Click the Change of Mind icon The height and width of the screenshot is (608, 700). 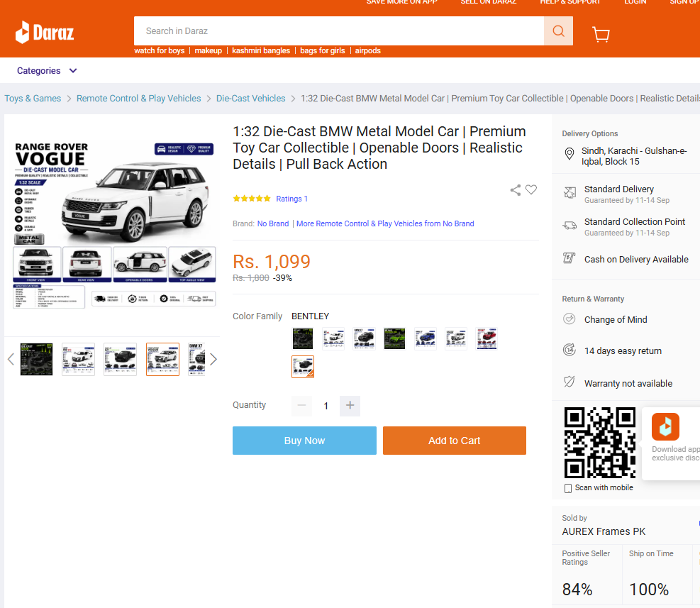pos(570,319)
